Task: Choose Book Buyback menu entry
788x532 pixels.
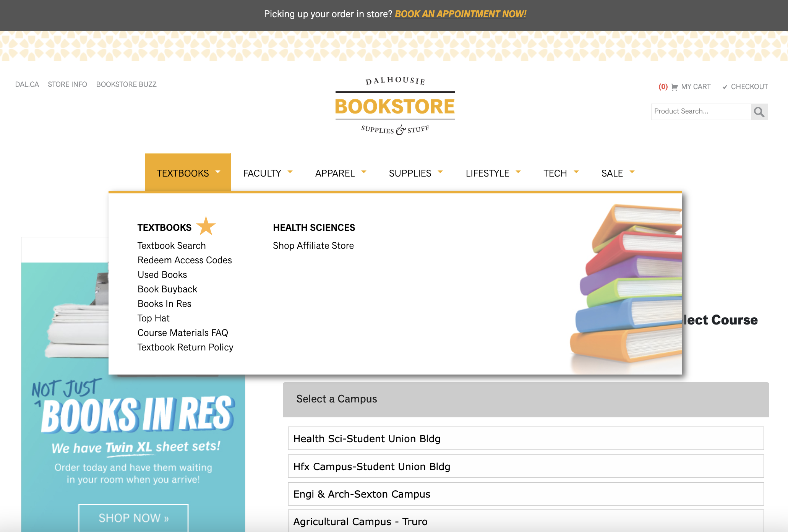Action: tap(167, 289)
